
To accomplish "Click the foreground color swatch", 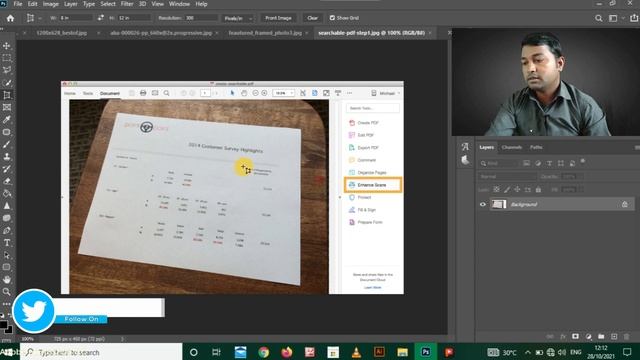I will point(3,325).
